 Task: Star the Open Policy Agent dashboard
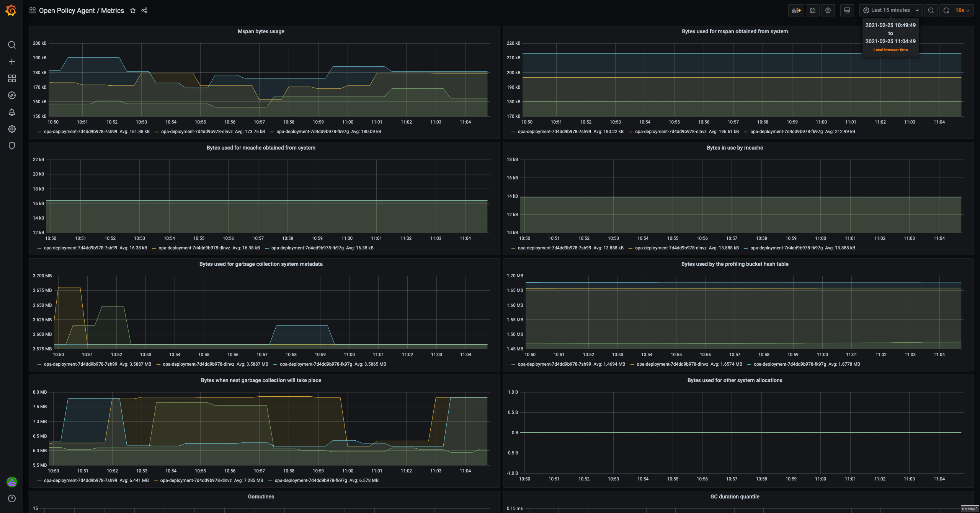click(x=133, y=10)
